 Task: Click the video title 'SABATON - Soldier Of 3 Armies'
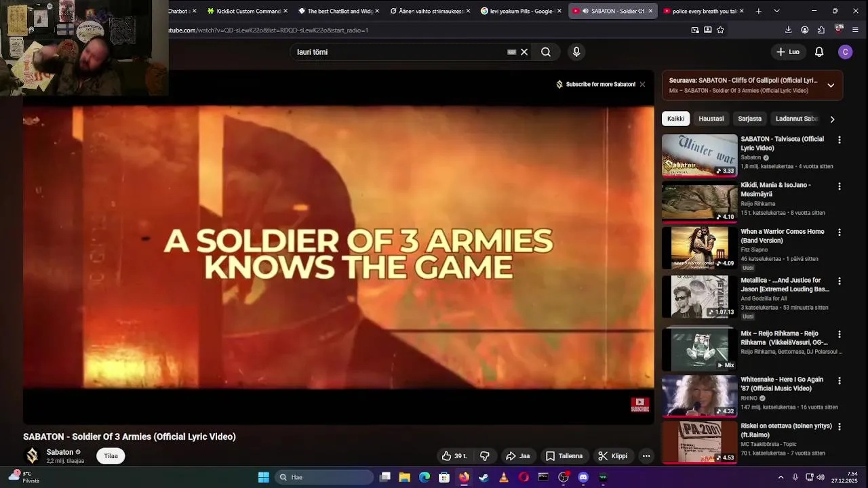click(130, 436)
